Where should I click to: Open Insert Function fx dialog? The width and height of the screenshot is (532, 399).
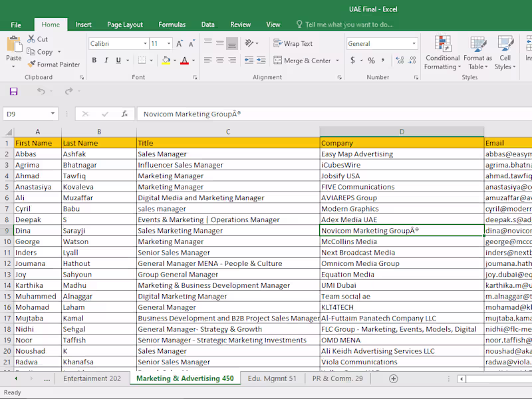click(x=124, y=114)
